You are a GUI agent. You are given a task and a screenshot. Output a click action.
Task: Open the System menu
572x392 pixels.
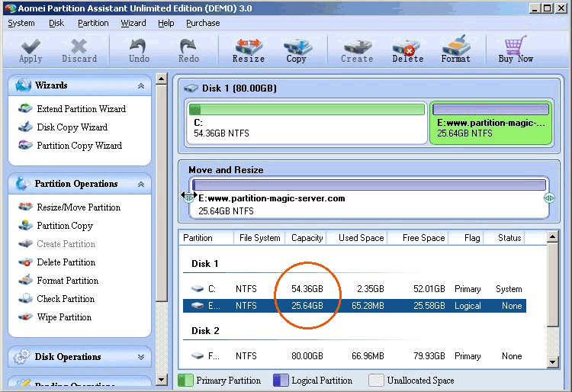pos(21,23)
